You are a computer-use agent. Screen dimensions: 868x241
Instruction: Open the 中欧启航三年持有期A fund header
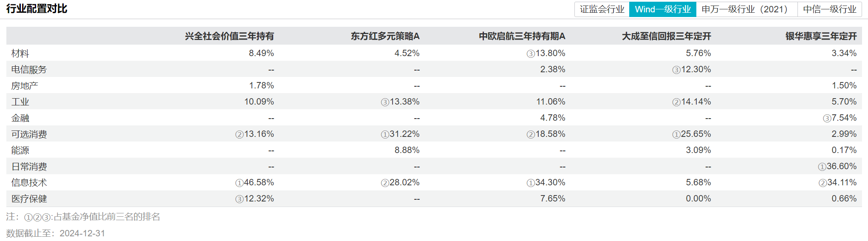pos(522,36)
